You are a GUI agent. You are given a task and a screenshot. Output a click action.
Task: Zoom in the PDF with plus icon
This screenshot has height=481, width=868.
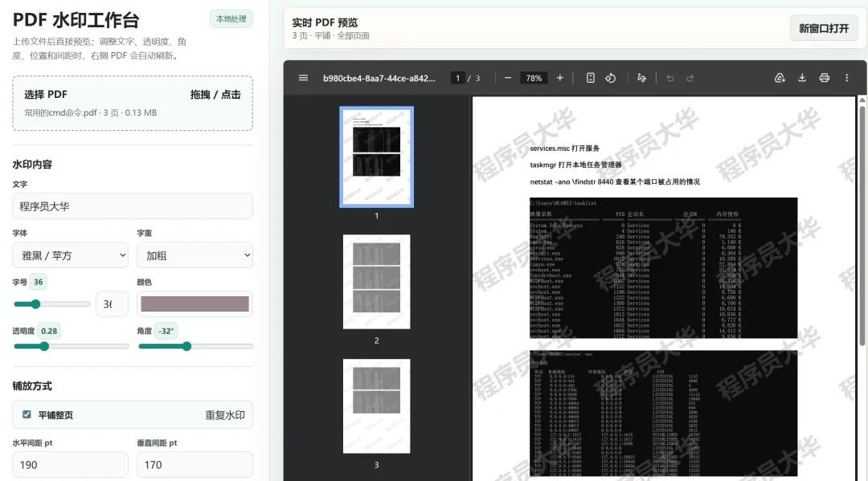[x=559, y=78]
